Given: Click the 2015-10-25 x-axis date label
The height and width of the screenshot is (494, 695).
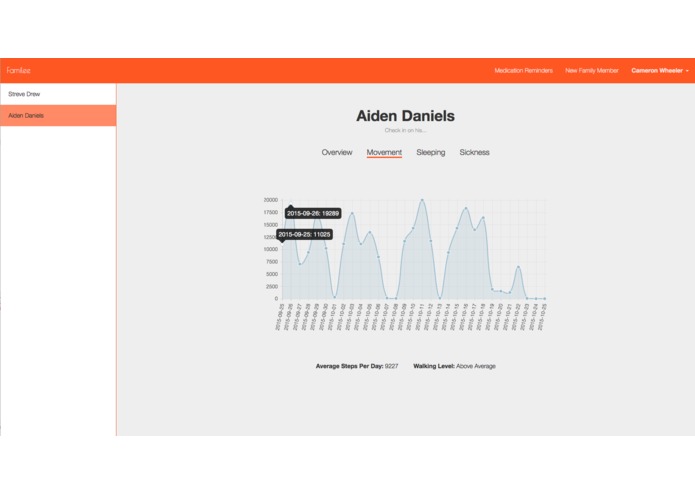Looking at the screenshot, I should 542,316.
